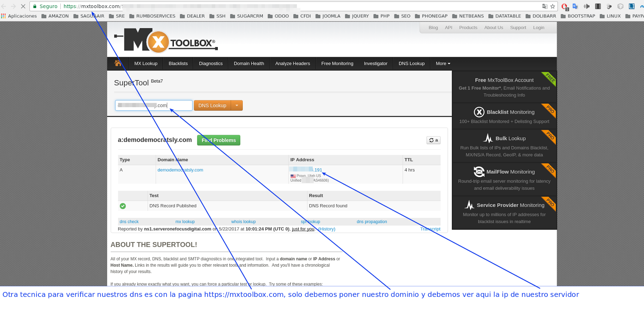Open the Blacklists tab
The image size is (644, 325).
178,64
